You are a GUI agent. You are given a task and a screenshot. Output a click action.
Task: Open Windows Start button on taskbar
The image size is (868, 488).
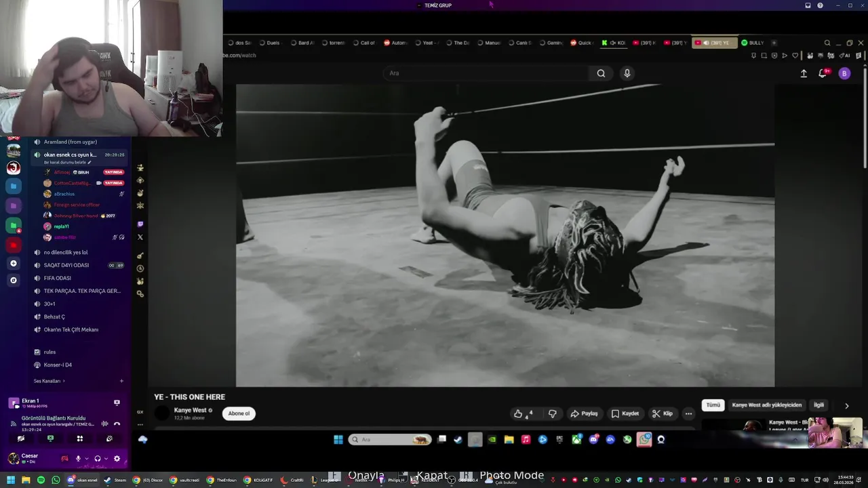point(10,480)
